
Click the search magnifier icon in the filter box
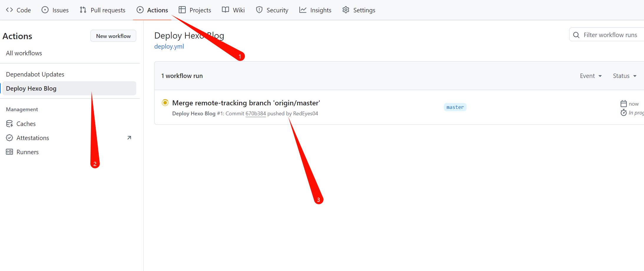click(576, 35)
